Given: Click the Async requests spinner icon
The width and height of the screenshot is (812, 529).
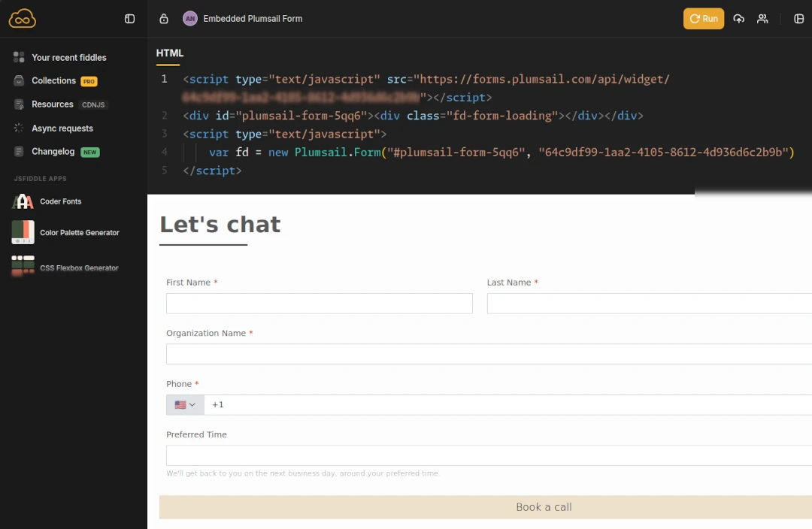Looking at the screenshot, I should 19,128.
